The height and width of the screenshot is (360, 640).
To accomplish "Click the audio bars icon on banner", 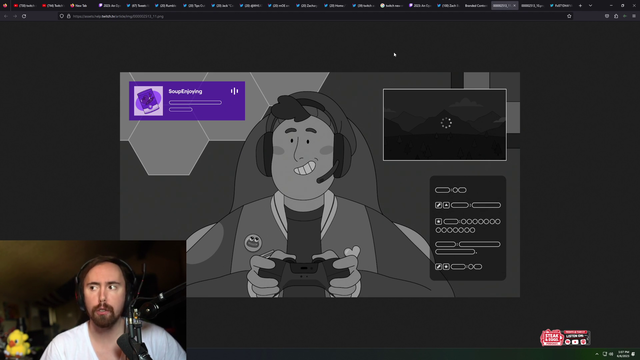I will click(x=234, y=91).
